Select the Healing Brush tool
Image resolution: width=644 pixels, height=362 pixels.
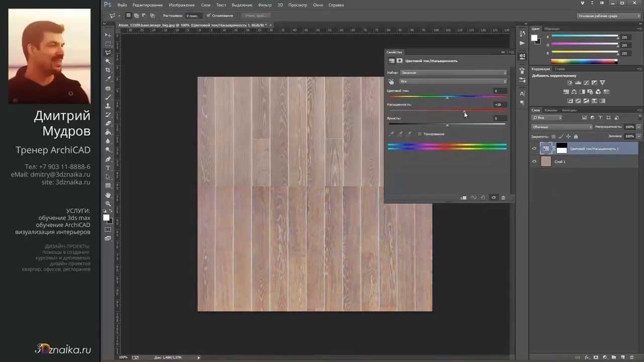(x=108, y=88)
